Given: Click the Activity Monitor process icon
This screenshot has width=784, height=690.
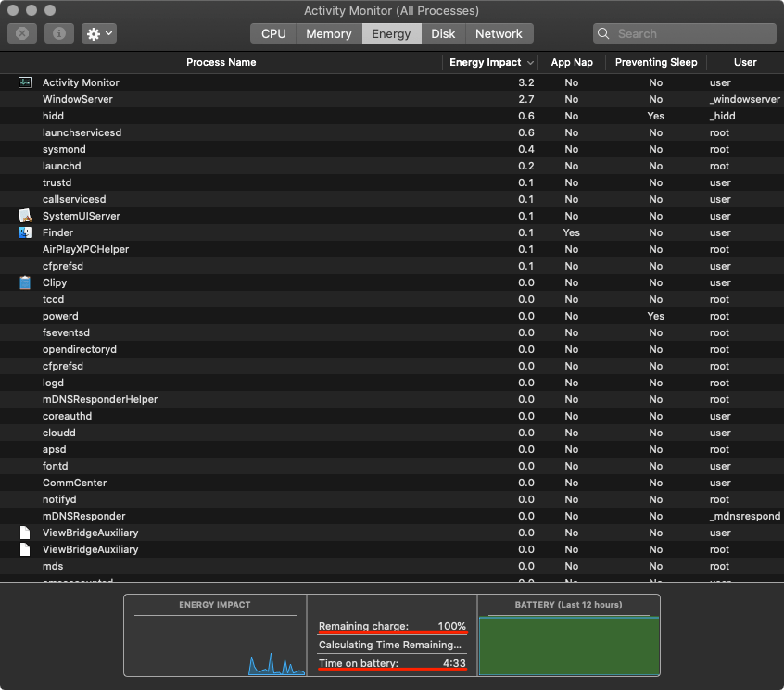Looking at the screenshot, I should [25, 82].
